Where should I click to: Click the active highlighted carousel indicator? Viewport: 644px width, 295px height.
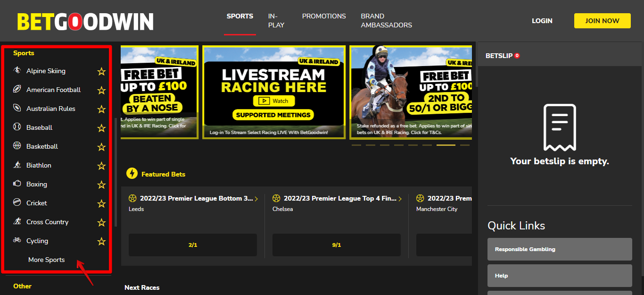point(446,145)
